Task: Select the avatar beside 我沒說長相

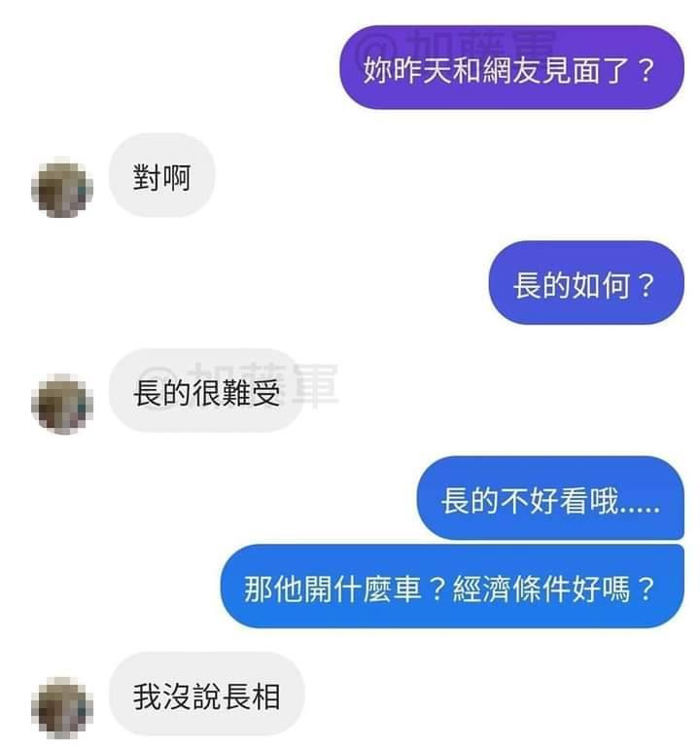Action: [x=61, y=707]
